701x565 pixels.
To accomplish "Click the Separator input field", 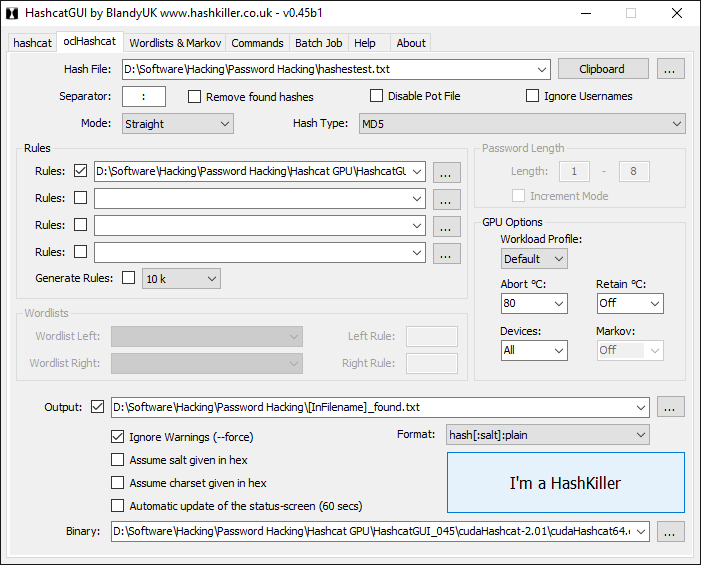I will (x=144, y=97).
